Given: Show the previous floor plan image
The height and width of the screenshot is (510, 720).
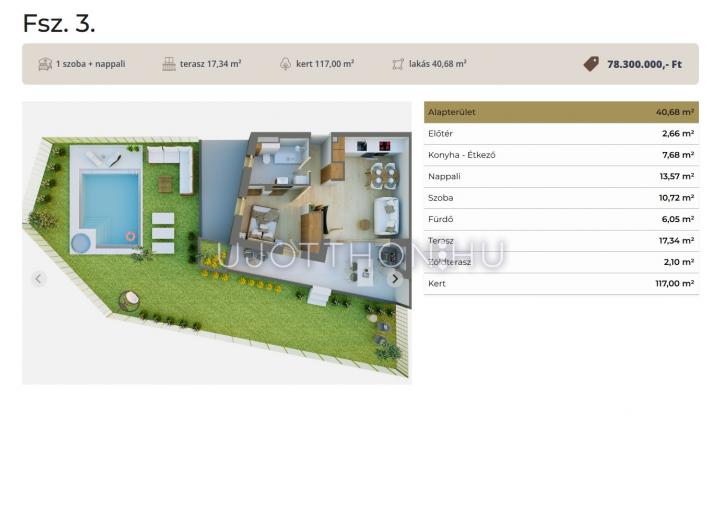Looking at the screenshot, I should click(39, 279).
